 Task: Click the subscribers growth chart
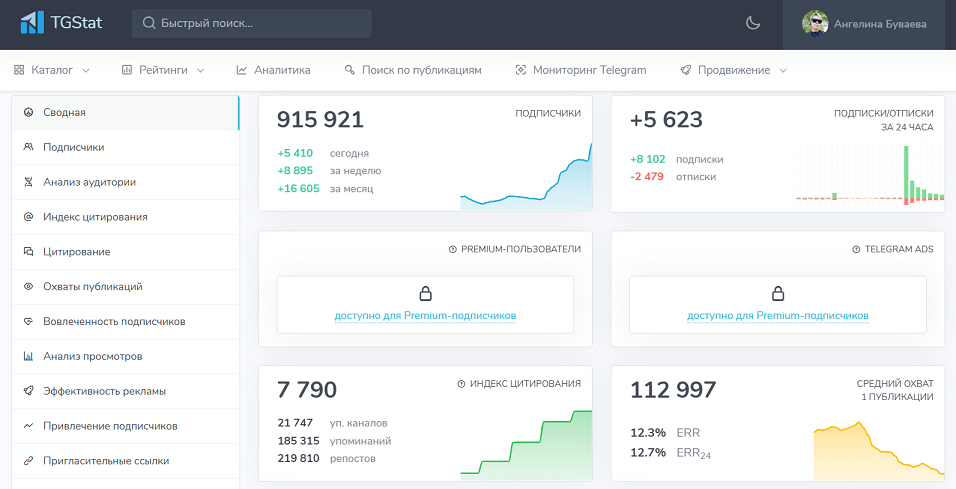[525, 180]
